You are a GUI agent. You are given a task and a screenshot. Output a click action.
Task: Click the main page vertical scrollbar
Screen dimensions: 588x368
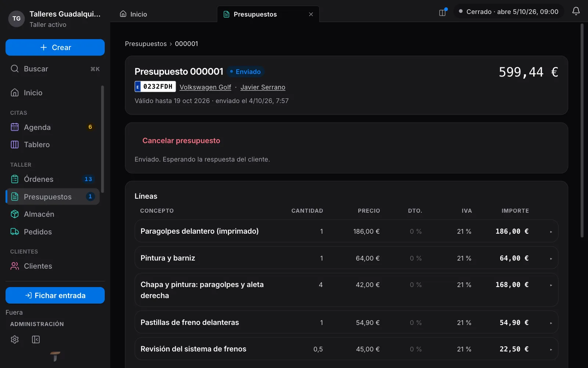coord(582,131)
